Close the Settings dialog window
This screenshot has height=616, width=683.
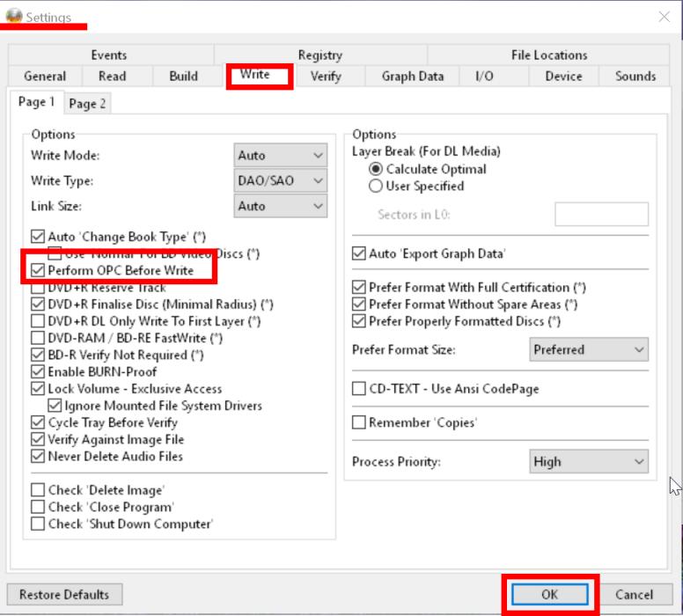(663, 17)
